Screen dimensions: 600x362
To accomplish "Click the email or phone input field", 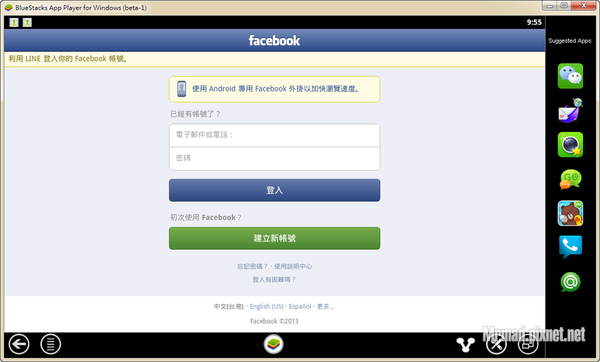I will tap(274, 135).
